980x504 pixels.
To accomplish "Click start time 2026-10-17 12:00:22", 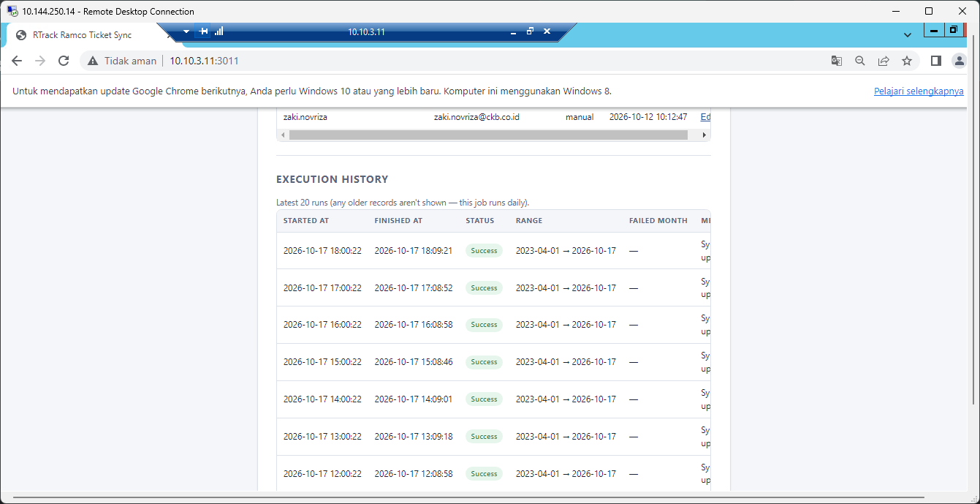I will (322, 474).
